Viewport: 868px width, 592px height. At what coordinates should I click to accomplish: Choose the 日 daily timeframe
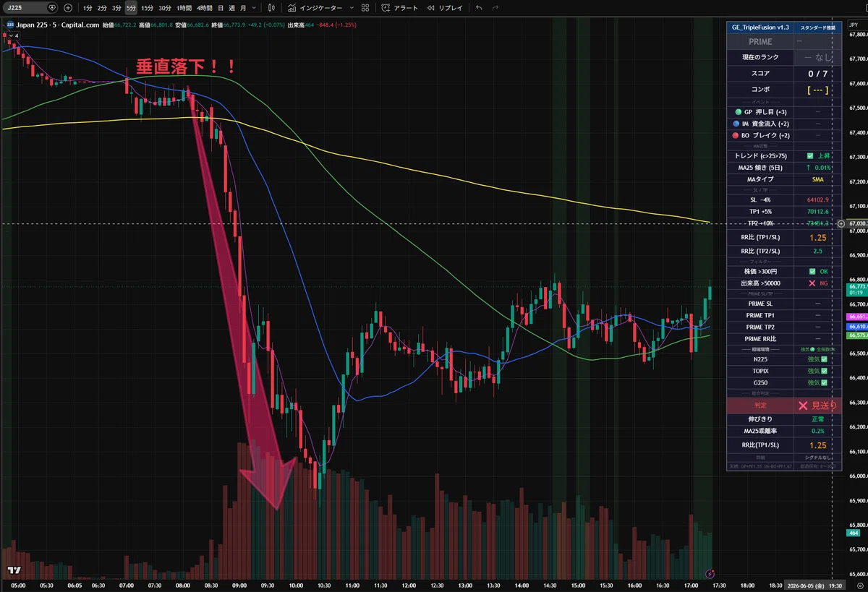click(x=221, y=8)
